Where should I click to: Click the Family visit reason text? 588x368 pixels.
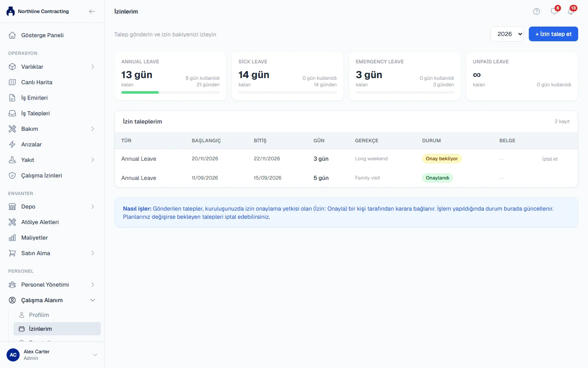tap(367, 178)
